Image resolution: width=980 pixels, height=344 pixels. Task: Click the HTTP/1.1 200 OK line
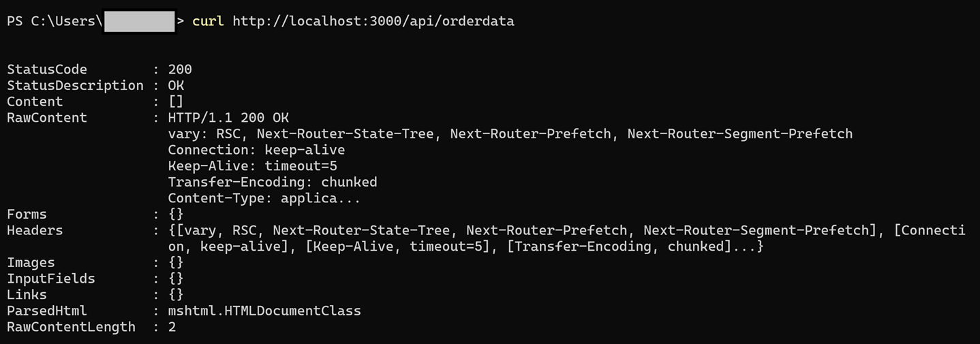pyautogui.click(x=228, y=118)
